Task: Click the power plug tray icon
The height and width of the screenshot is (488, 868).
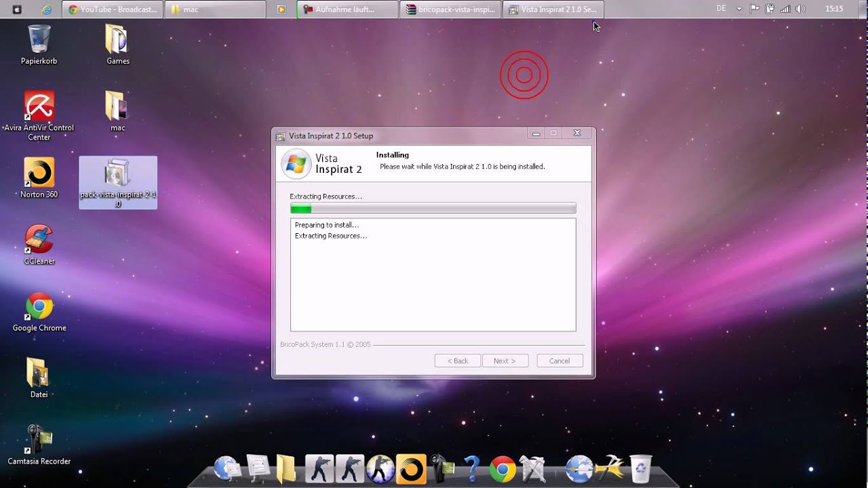Action: (770, 9)
